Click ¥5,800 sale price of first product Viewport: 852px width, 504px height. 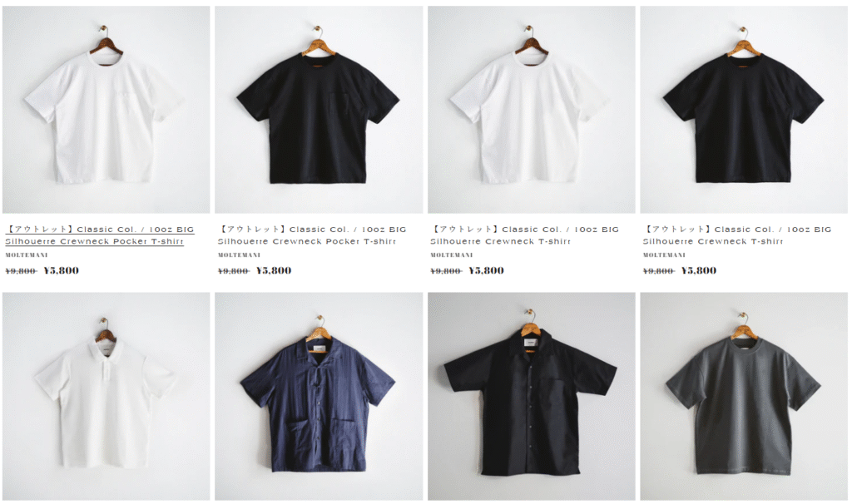[x=61, y=270]
